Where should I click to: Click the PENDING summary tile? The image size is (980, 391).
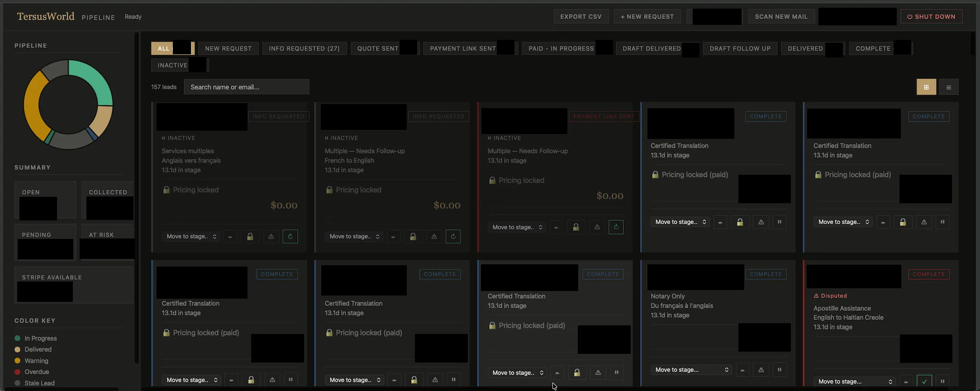(x=45, y=242)
